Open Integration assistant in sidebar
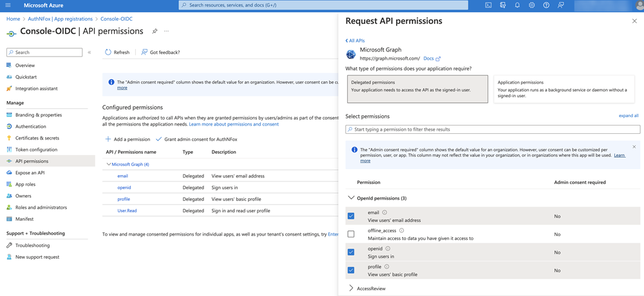The height and width of the screenshot is (296, 644). (36, 88)
